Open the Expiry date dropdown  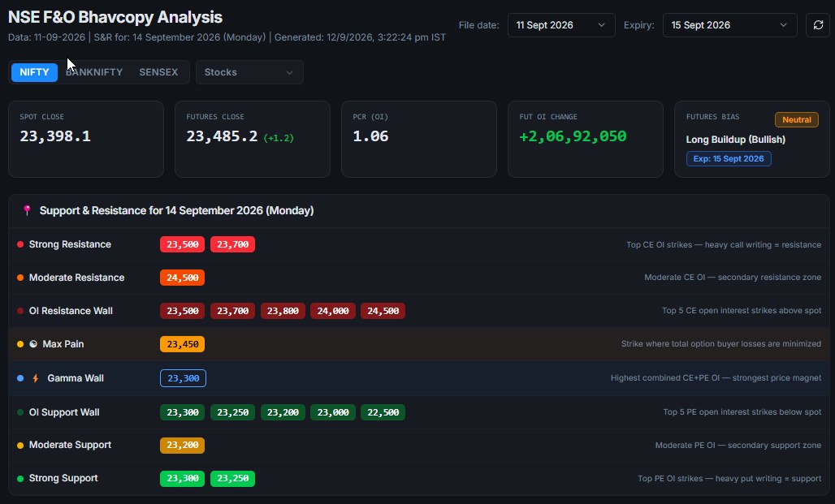click(729, 25)
